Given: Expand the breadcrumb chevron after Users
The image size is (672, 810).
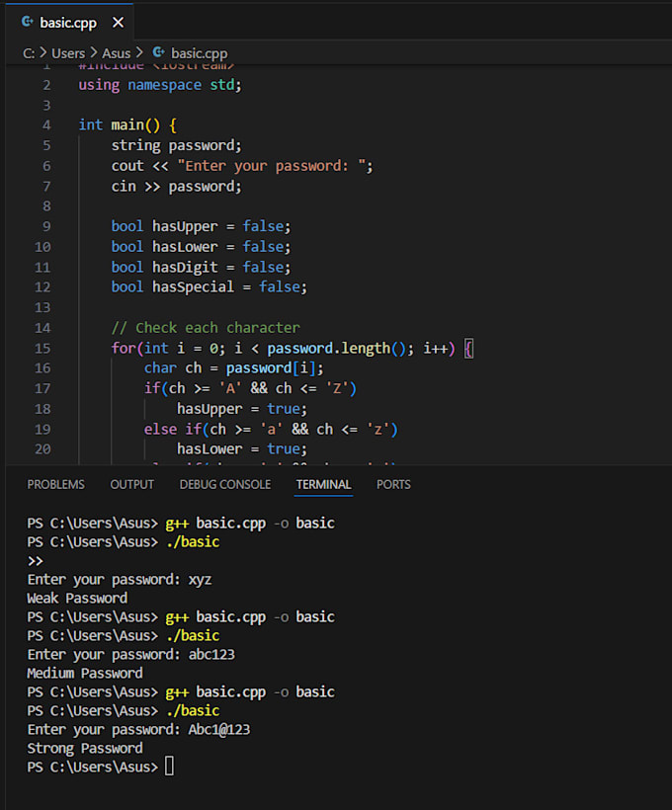Looking at the screenshot, I should [x=94, y=52].
